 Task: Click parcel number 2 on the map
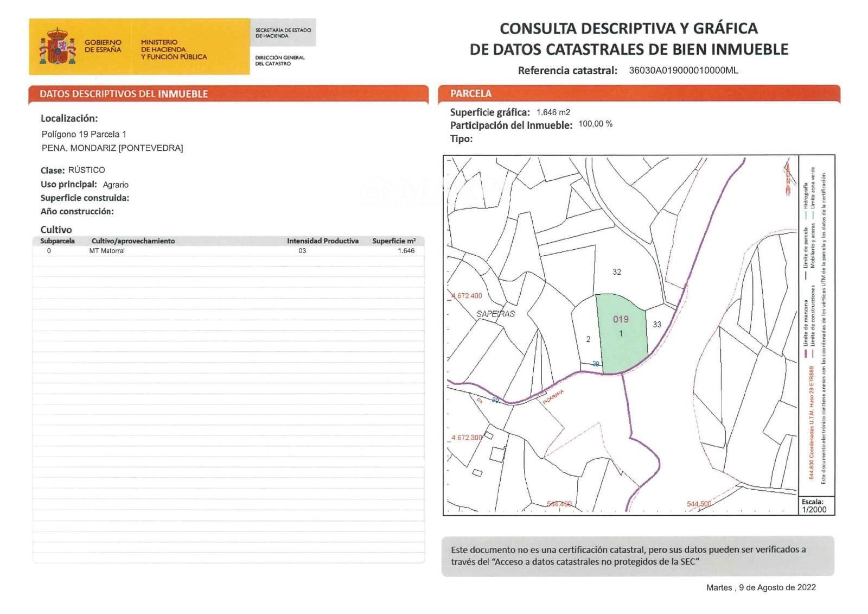click(x=588, y=339)
